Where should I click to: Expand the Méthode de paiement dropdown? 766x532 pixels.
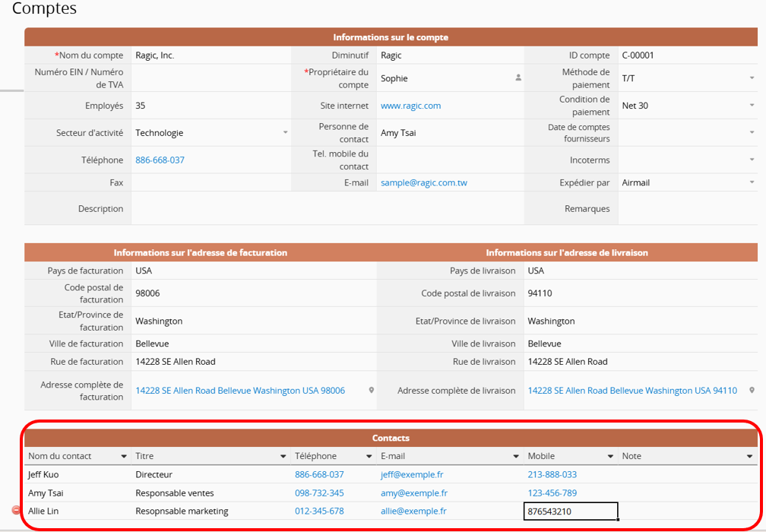tap(752, 78)
